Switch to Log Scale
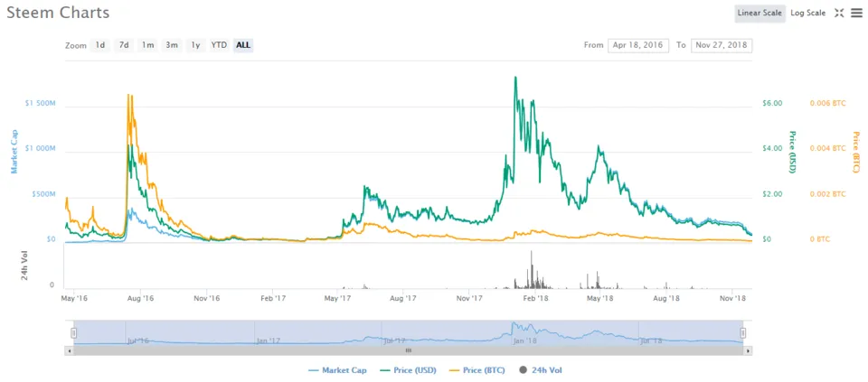This screenshot has height=382, width=868. 807,14
